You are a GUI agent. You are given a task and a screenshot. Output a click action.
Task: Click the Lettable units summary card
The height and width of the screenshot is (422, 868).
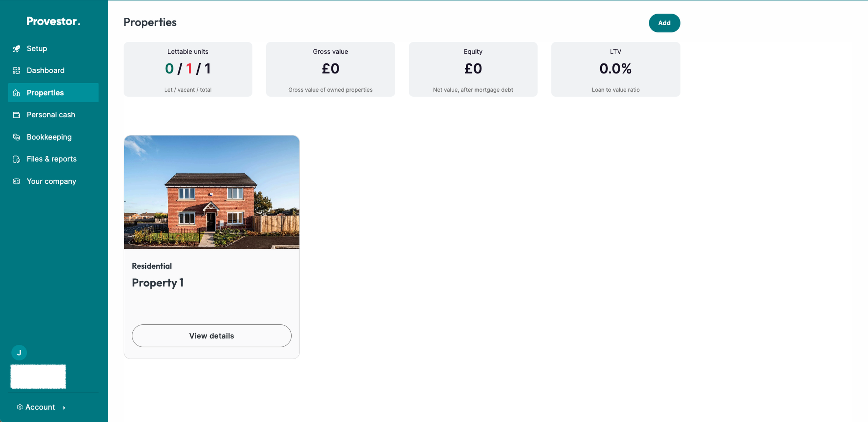click(188, 69)
